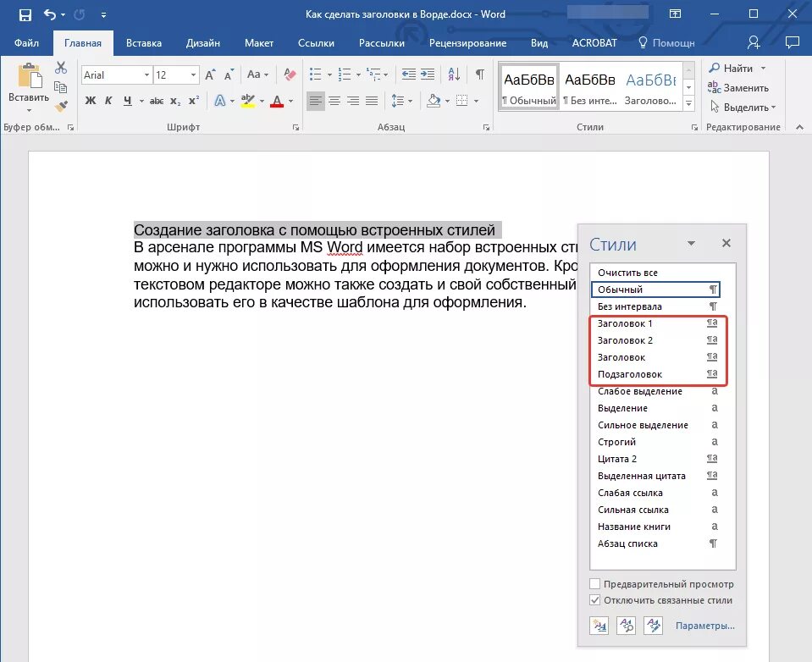Viewport: 812px width, 662px height.
Task: Open the line spacing dropdown
Action: tap(409, 102)
